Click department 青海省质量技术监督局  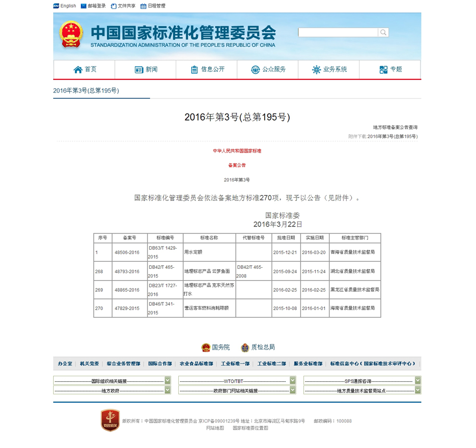point(353,253)
